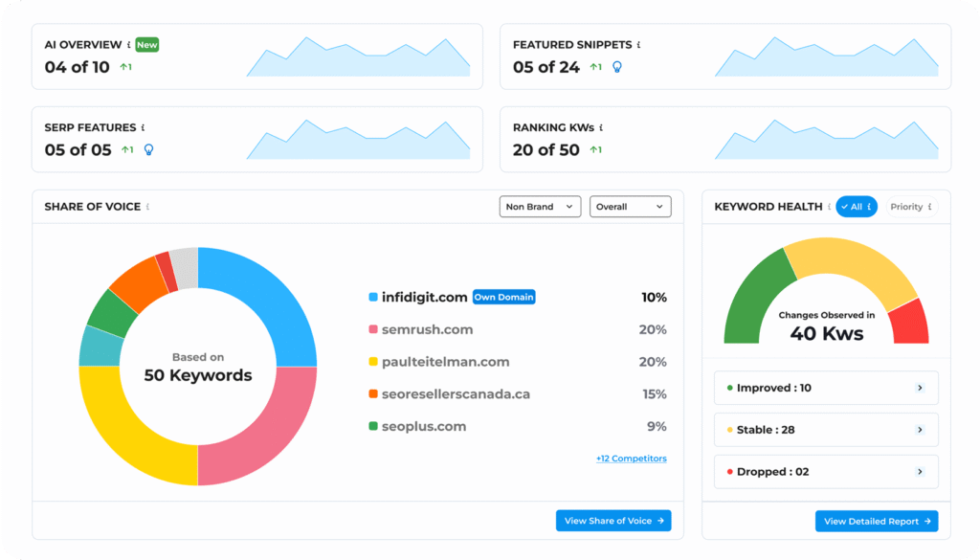Image resolution: width=980 pixels, height=560 pixels.
Task: Select the All filter in Keyword Health
Action: [x=856, y=207]
